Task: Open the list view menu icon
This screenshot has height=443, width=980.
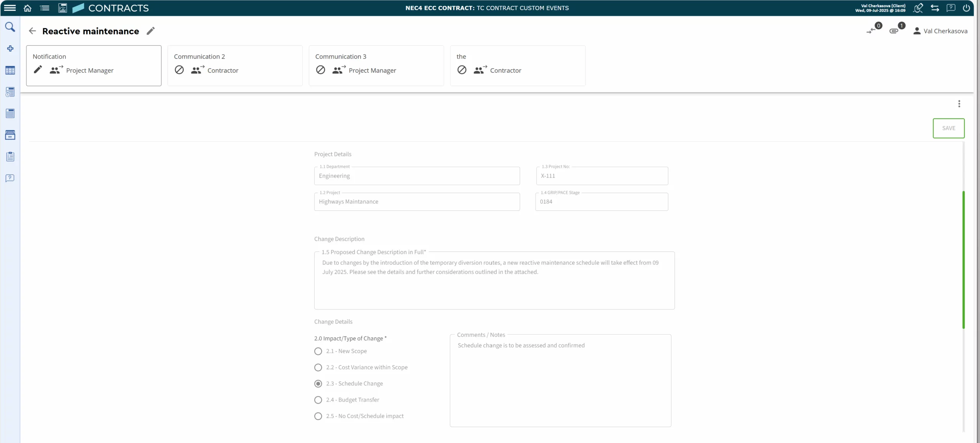Action: tap(45, 8)
